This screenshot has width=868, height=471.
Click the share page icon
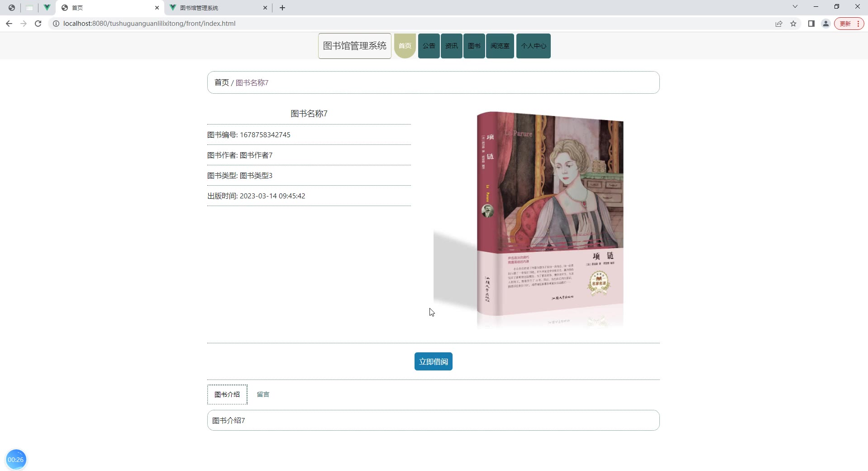(x=779, y=24)
